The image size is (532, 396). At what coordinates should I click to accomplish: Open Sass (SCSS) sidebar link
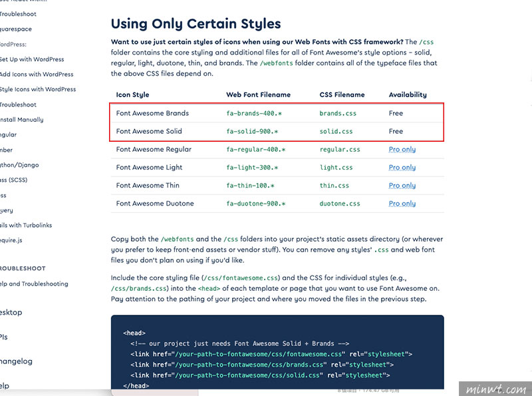point(13,180)
